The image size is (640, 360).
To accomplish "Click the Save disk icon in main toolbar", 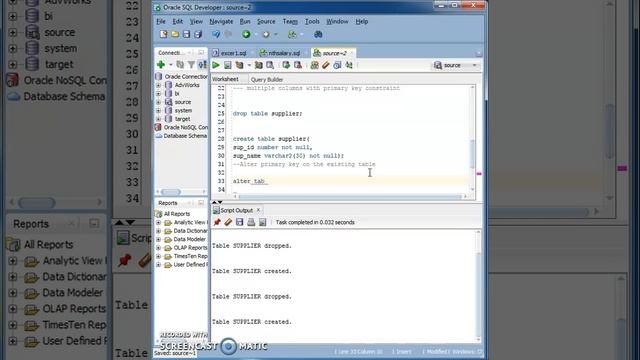I will tap(187, 34).
